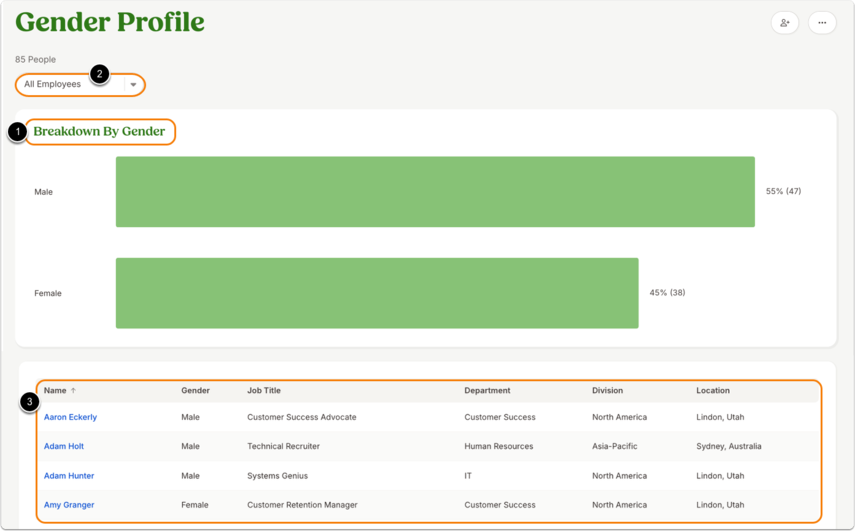Click the 85 People count text
855x531 pixels.
pos(35,59)
